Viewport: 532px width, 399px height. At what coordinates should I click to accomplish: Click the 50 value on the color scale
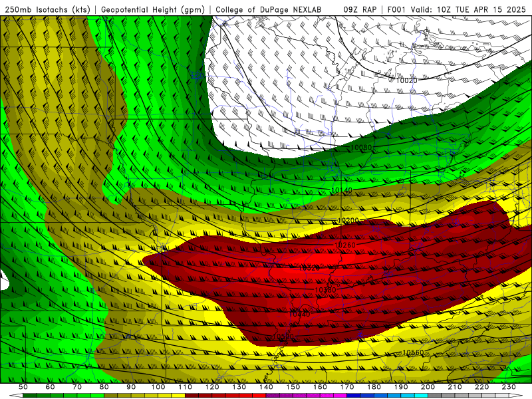tap(23, 387)
